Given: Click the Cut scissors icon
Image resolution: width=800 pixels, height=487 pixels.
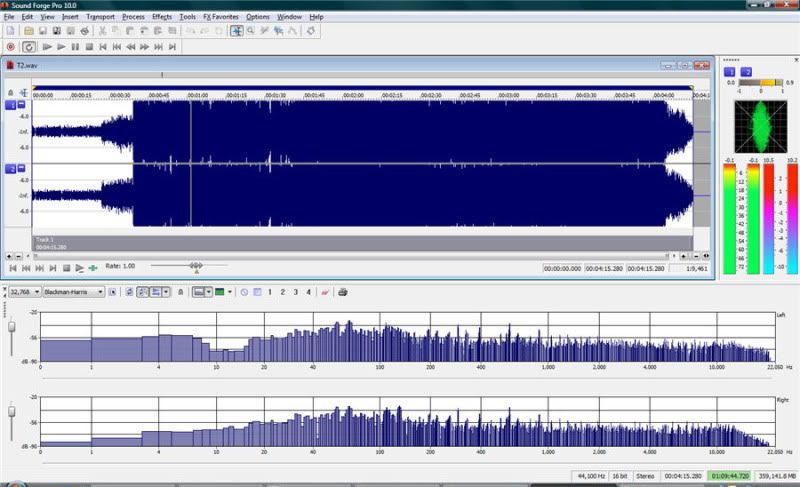Looking at the screenshot, I should coord(102,31).
